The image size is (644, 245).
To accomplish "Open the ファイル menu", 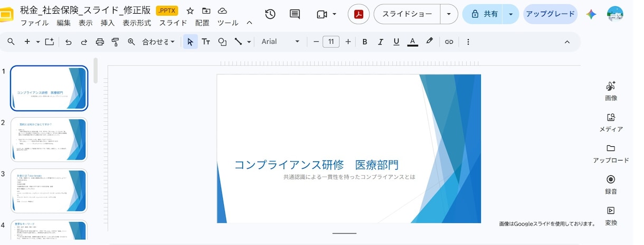I will tap(34, 23).
